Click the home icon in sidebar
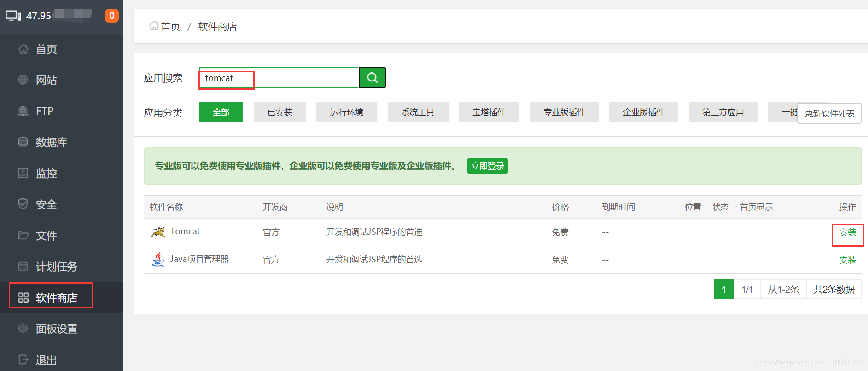The height and width of the screenshot is (371, 868). [x=23, y=49]
